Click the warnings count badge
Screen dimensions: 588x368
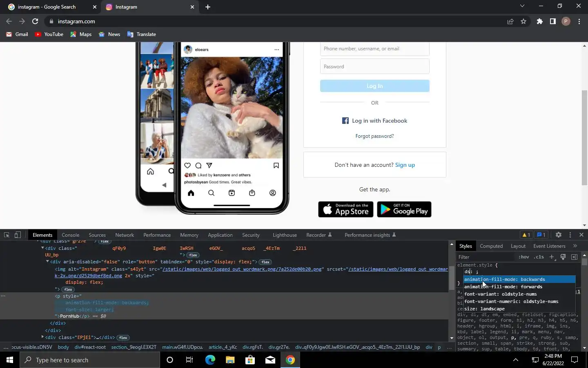click(x=526, y=235)
